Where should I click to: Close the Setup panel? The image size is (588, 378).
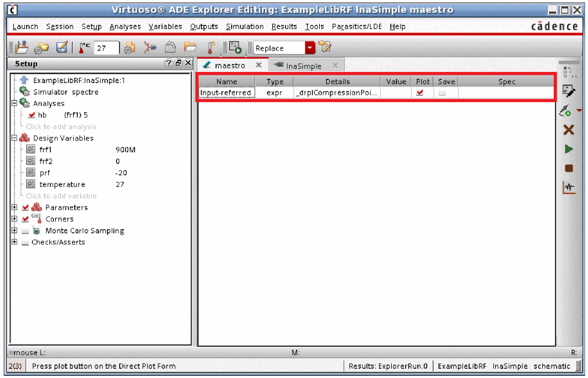click(x=188, y=63)
